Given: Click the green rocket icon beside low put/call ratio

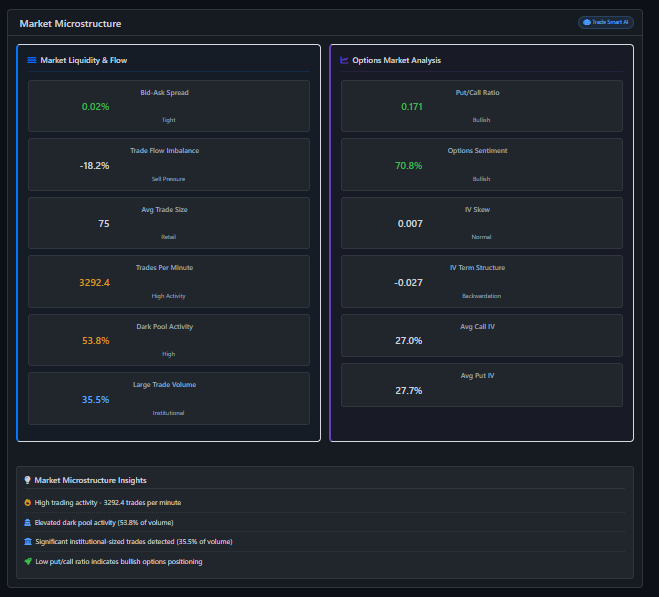Looking at the screenshot, I should (27, 562).
